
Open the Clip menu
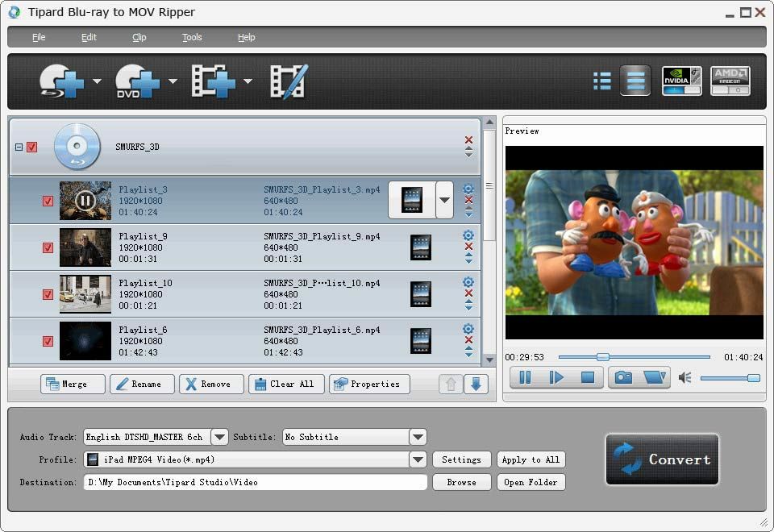pyautogui.click(x=139, y=37)
